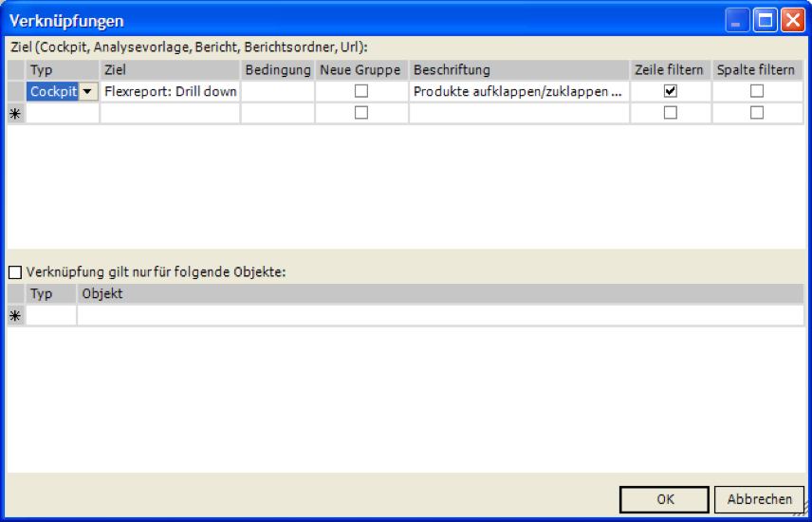This screenshot has height=522, width=812.
Task: Enable Spalte filtern in the Cockpit row
Action: coord(757,91)
